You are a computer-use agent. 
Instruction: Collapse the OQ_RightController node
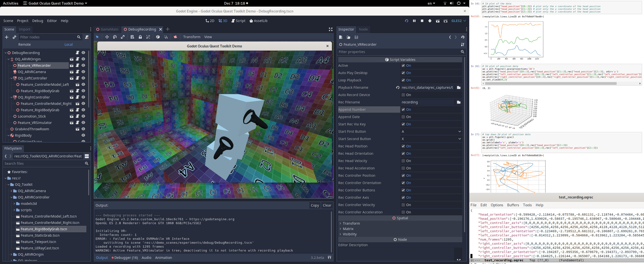11,97
